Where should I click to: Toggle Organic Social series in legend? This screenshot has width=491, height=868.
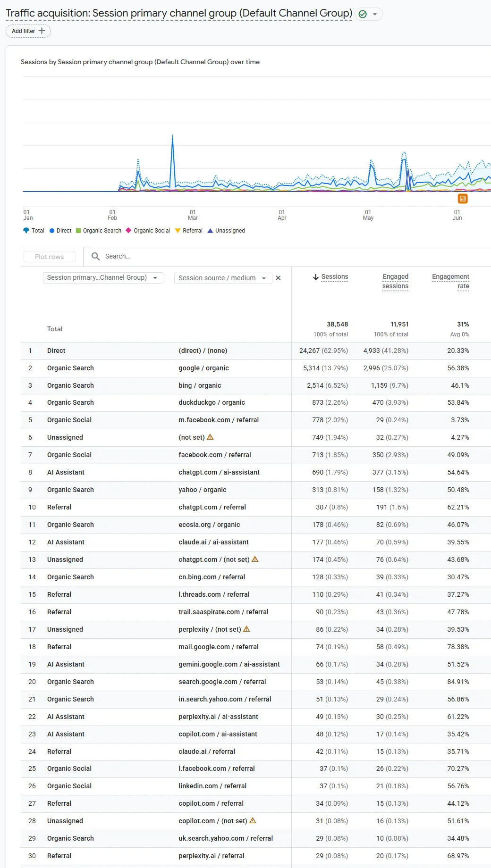tap(148, 231)
